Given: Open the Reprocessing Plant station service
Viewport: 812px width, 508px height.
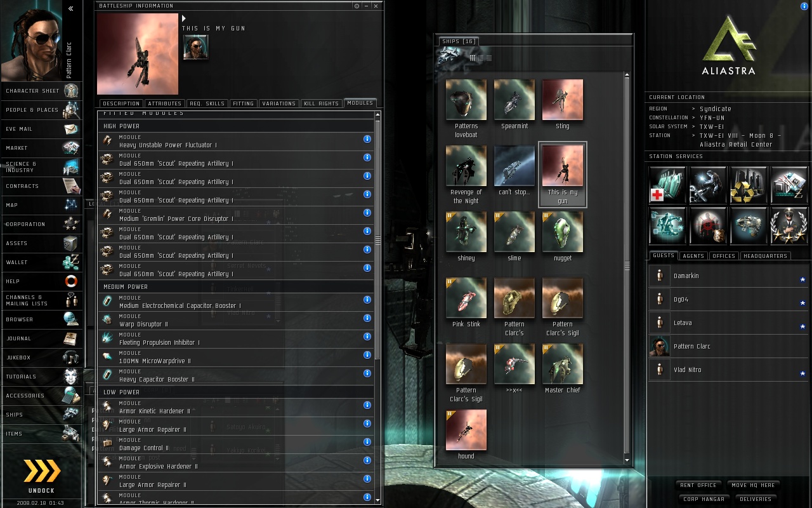Looking at the screenshot, I should (749, 185).
